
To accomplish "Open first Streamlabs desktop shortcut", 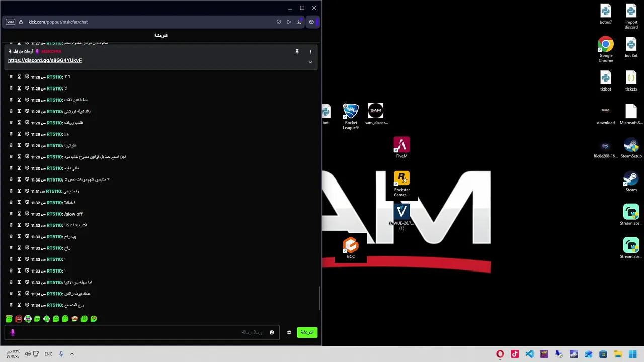I will coord(631,215).
